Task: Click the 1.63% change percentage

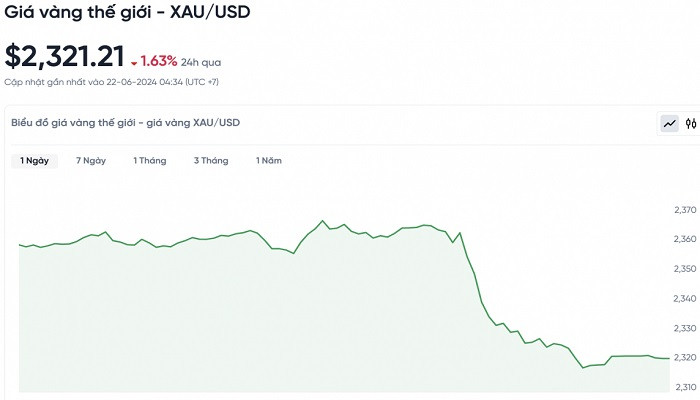Action: click(x=158, y=61)
